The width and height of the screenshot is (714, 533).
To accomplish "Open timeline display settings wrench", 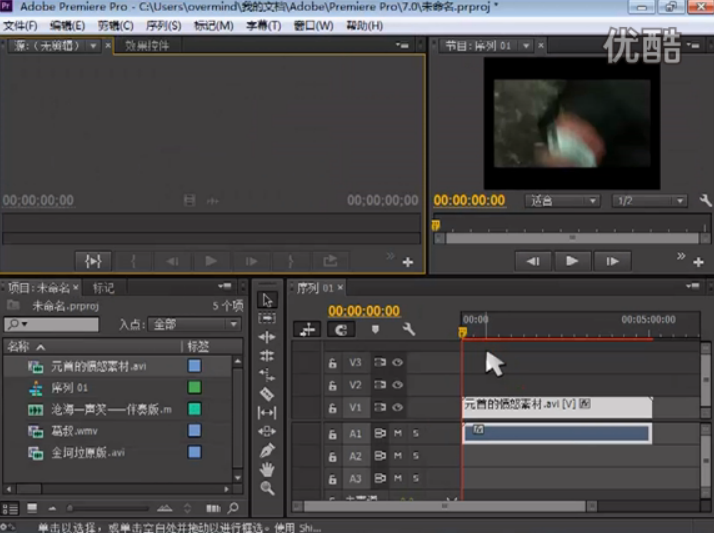I will [408, 329].
